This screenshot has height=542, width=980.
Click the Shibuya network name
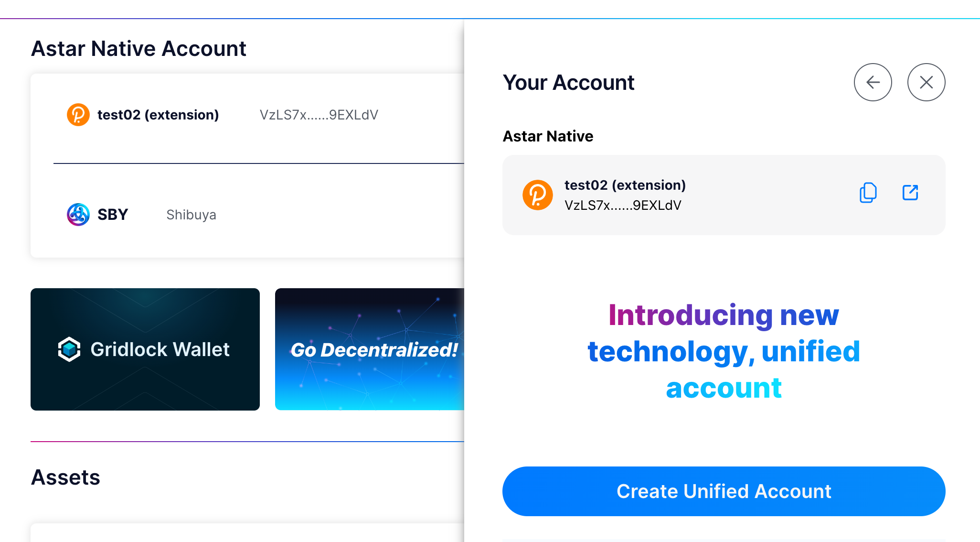(191, 215)
